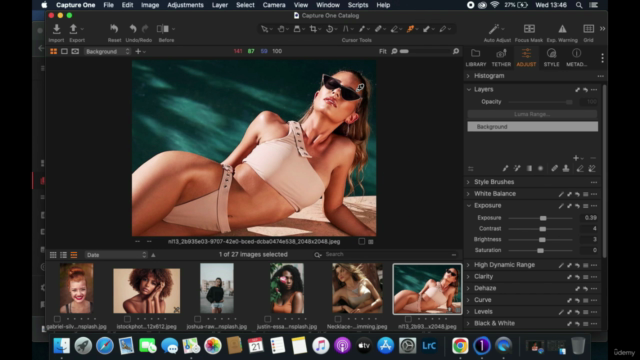Click the Import icon in toolbar
The height and width of the screenshot is (360, 640).
tap(56, 29)
